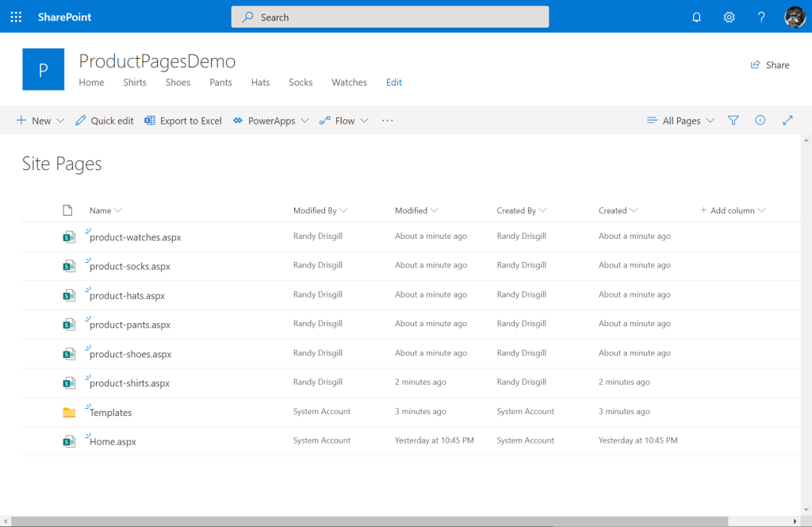The height and width of the screenshot is (527, 812).
Task: Click the ProductPagesDemo site logo tile
Action: coord(44,69)
